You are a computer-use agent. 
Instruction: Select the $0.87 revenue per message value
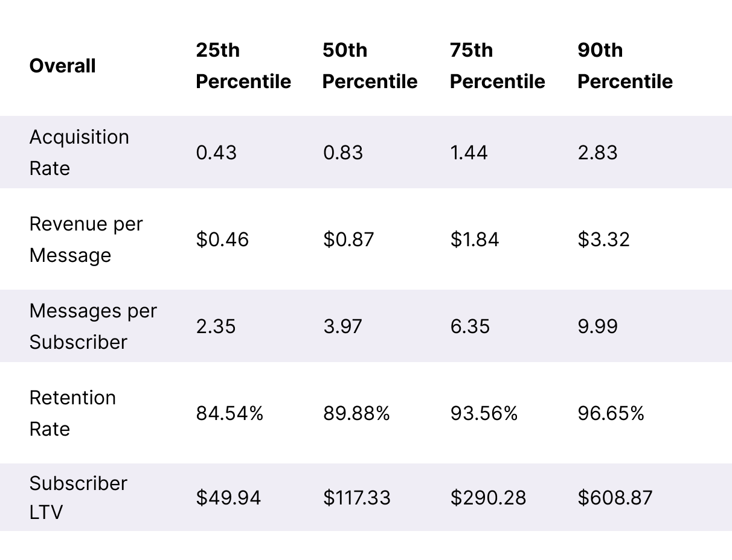(348, 240)
